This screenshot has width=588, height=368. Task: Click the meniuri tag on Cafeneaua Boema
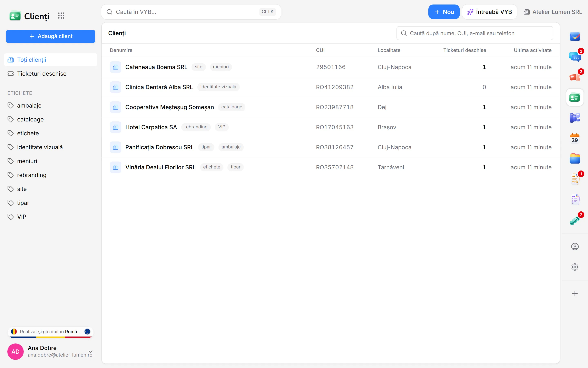click(221, 67)
